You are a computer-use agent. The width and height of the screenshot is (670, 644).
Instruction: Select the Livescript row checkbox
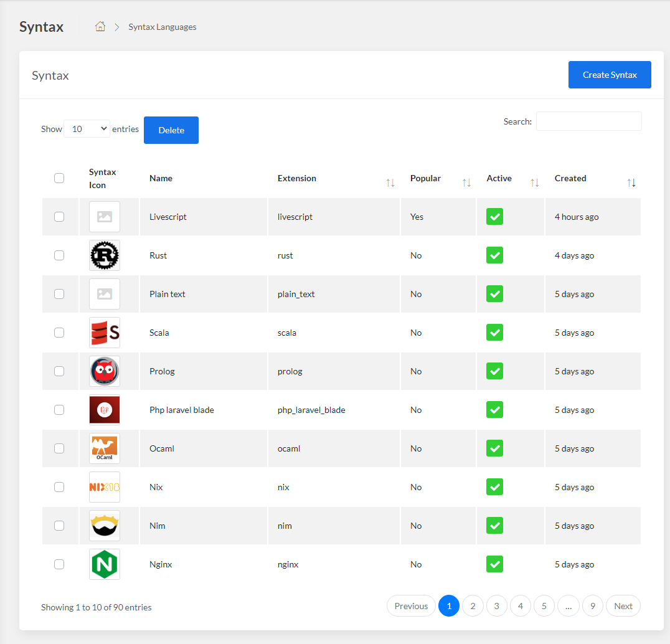(59, 217)
